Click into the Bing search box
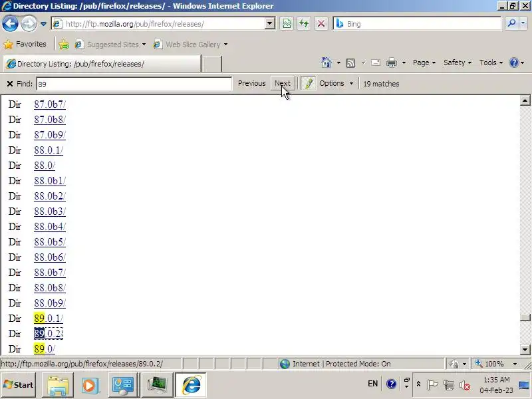 click(x=418, y=24)
